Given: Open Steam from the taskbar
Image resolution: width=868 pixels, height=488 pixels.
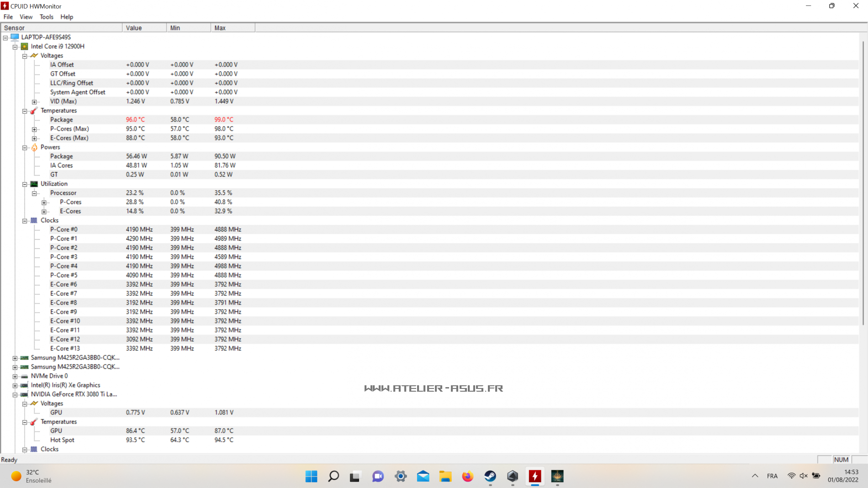Looking at the screenshot, I should [x=490, y=476].
